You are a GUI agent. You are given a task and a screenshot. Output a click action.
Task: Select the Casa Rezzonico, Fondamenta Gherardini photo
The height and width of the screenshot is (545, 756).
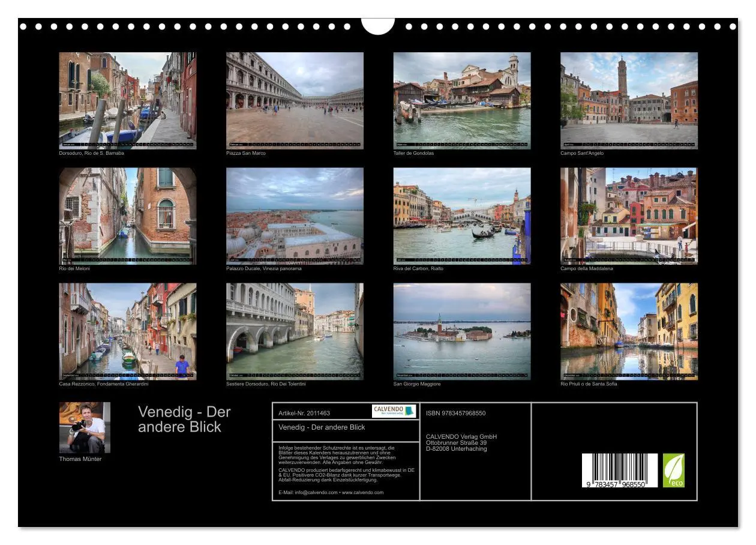coord(128,331)
